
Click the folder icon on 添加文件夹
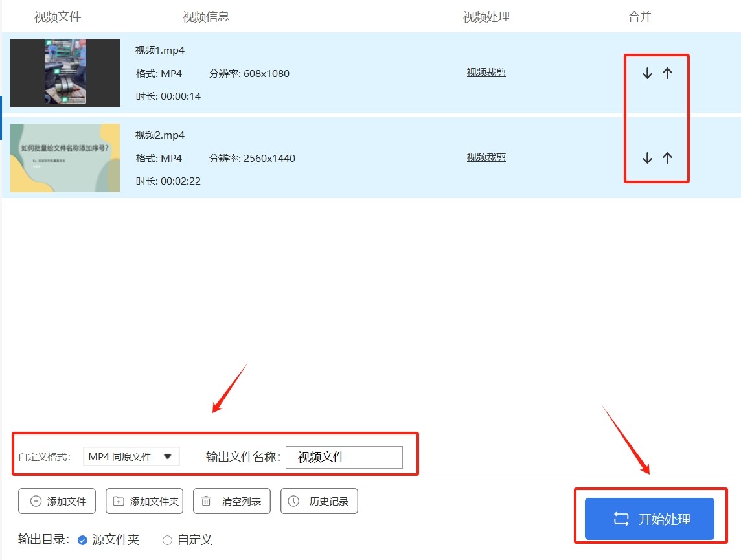tap(119, 501)
